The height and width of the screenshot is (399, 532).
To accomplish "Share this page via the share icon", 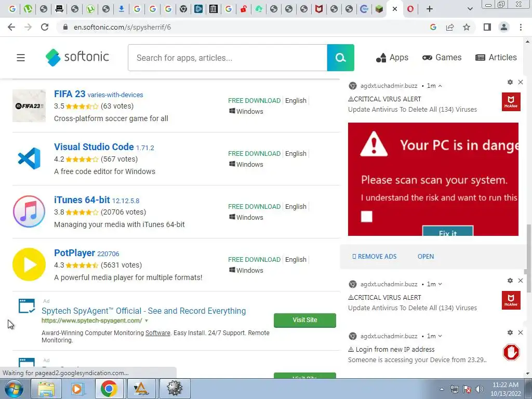I will point(450,27).
